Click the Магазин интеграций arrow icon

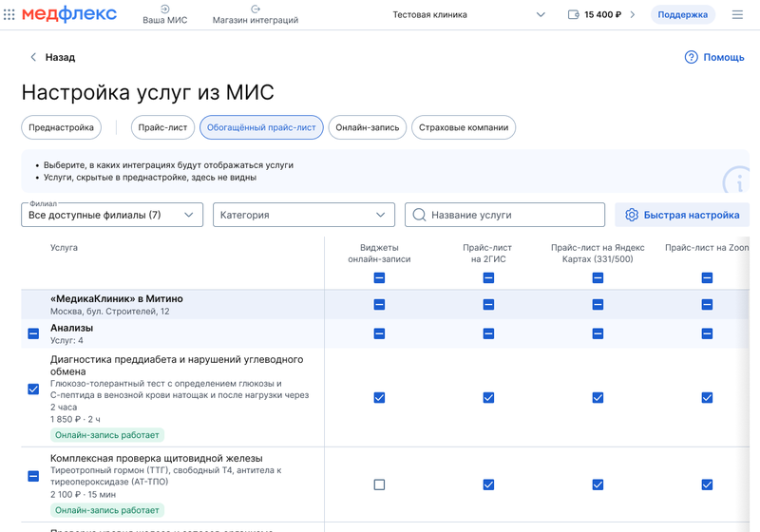256,9
